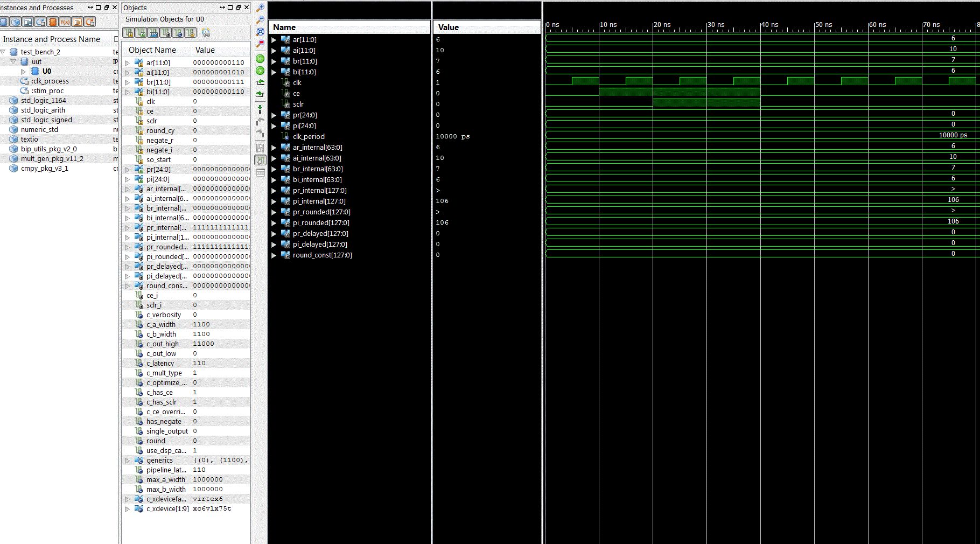980x544 pixels.
Task: Go to time zero (green left arrow)
Action: click(260, 59)
